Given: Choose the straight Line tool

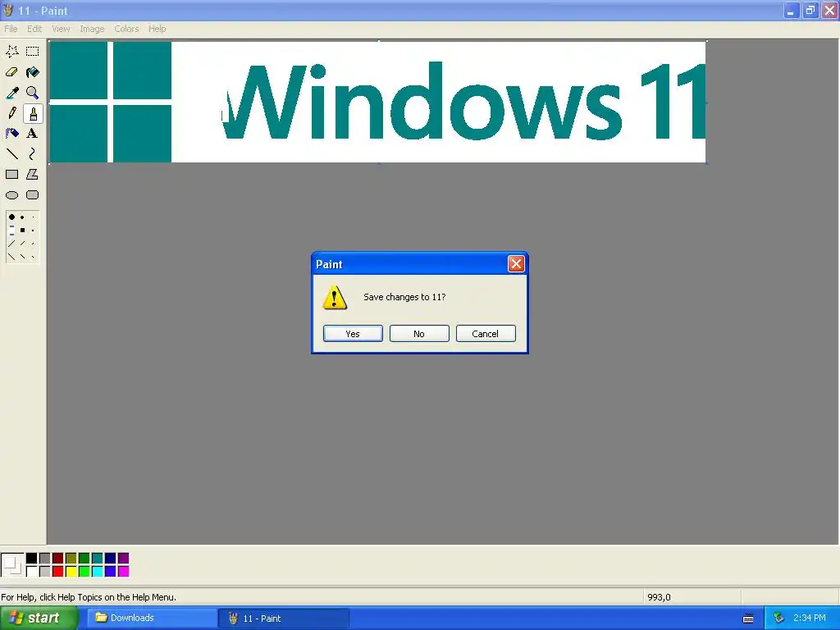Looking at the screenshot, I should (11, 153).
